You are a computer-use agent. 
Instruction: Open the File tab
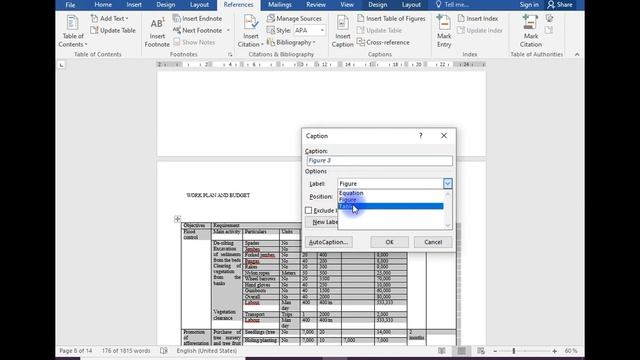[x=70, y=5]
